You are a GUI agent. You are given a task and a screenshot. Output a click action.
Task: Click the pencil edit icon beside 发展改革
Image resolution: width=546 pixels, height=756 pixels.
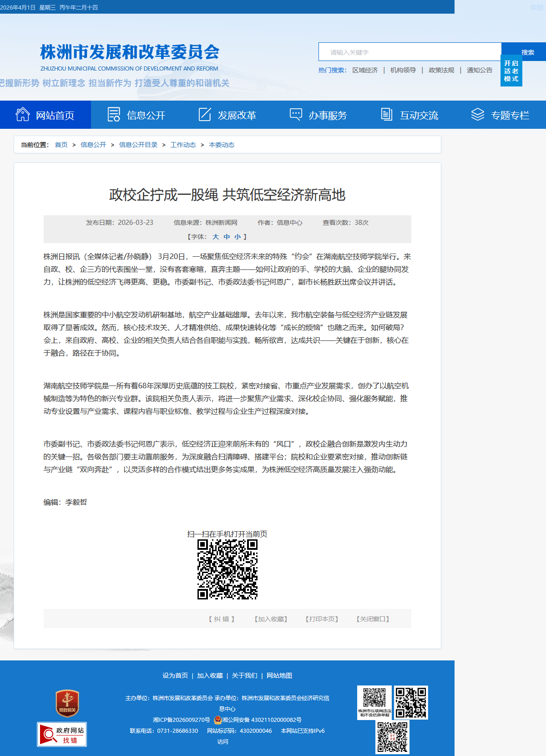[205, 115]
